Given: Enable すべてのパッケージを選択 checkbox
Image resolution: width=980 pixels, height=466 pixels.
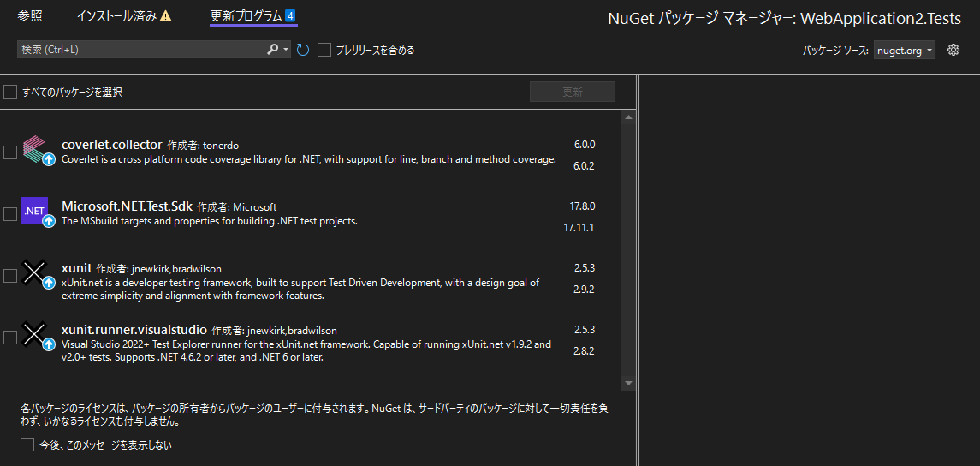Looking at the screenshot, I should point(10,93).
